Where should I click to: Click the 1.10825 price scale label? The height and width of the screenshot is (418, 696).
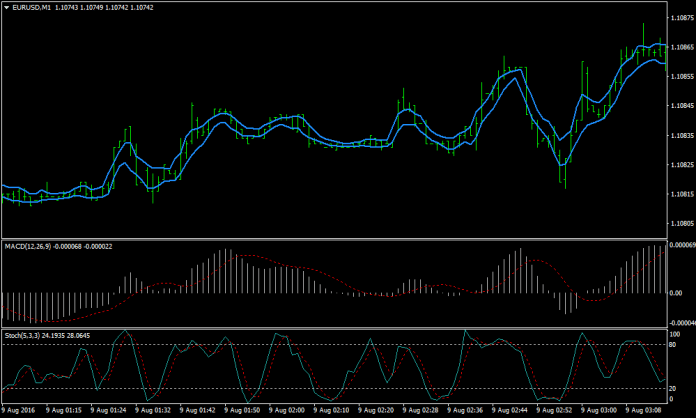point(680,164)
